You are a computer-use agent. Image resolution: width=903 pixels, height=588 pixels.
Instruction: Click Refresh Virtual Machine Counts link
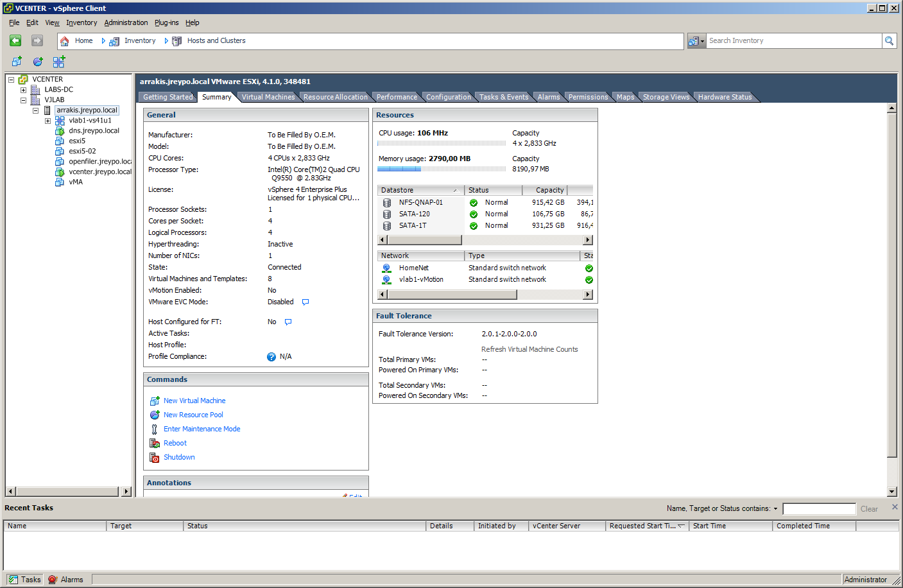529,349
